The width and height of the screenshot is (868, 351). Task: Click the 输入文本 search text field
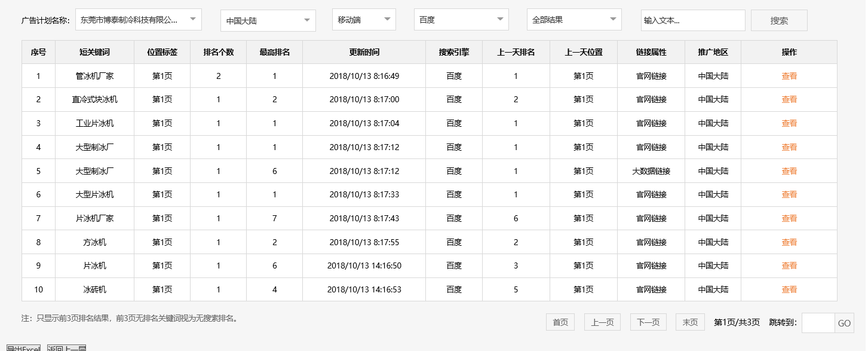pyautogui.click(x=693, y=20)
